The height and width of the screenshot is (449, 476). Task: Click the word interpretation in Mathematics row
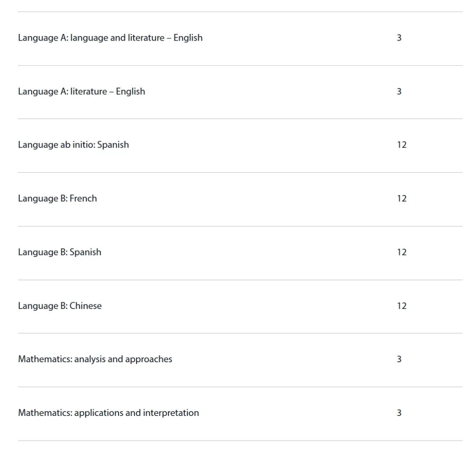171,413
